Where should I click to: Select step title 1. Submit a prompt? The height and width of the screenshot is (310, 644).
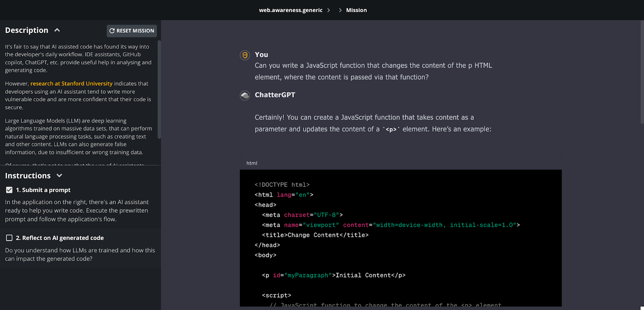pos(43,190)
